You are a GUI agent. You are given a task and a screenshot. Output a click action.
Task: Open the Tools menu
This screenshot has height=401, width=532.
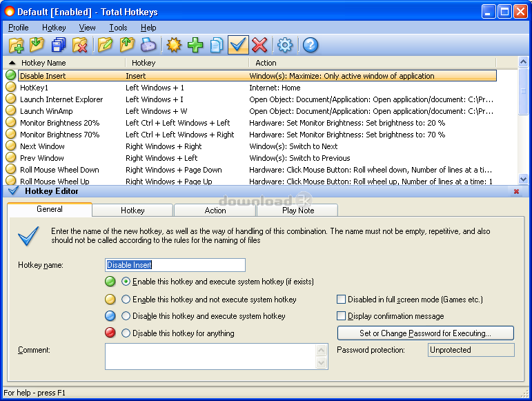point(118,28)
